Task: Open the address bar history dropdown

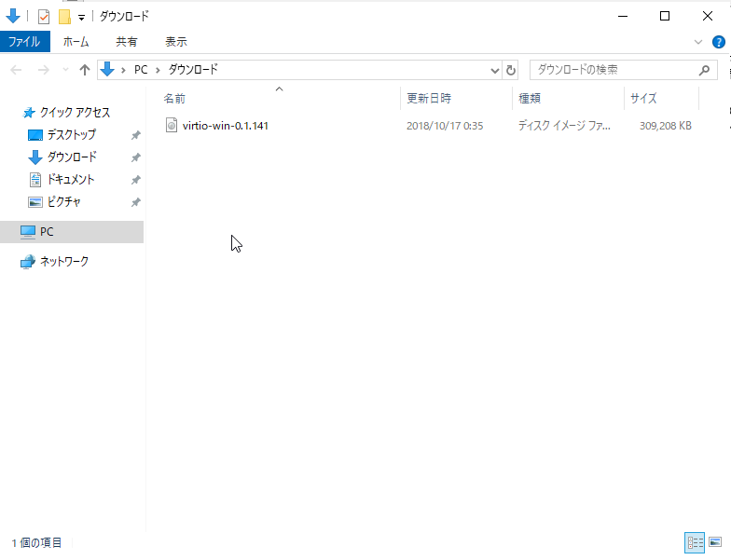Action: click(494, 71)
